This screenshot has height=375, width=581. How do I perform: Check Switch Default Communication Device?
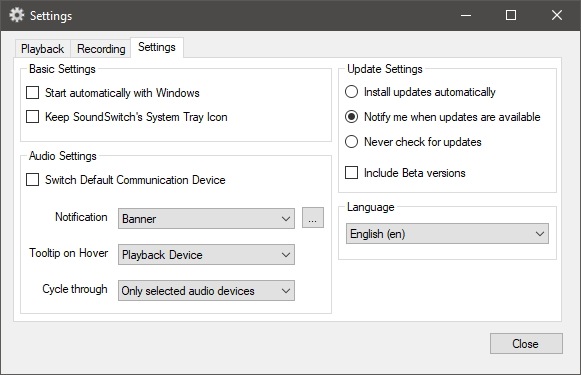click(x=33, y=180)
